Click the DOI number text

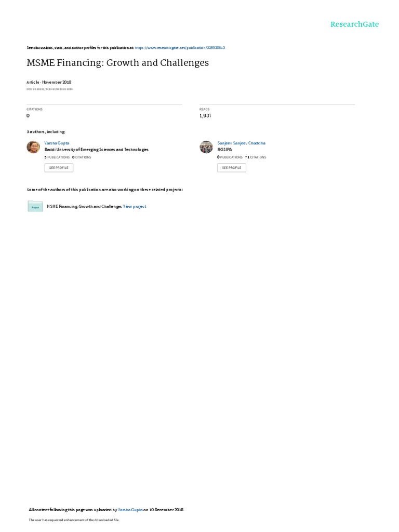pyautogui.click(x=49, y=89)
